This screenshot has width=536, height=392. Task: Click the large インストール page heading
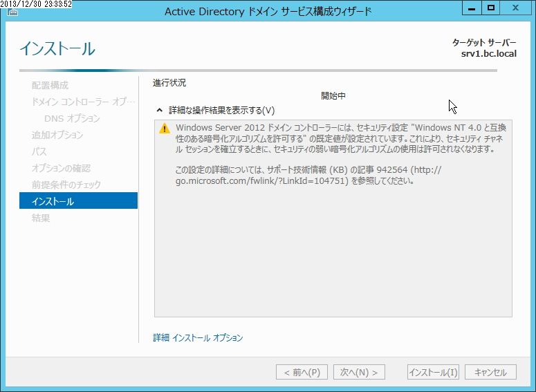pyautogui.click(x=57, y=48)
